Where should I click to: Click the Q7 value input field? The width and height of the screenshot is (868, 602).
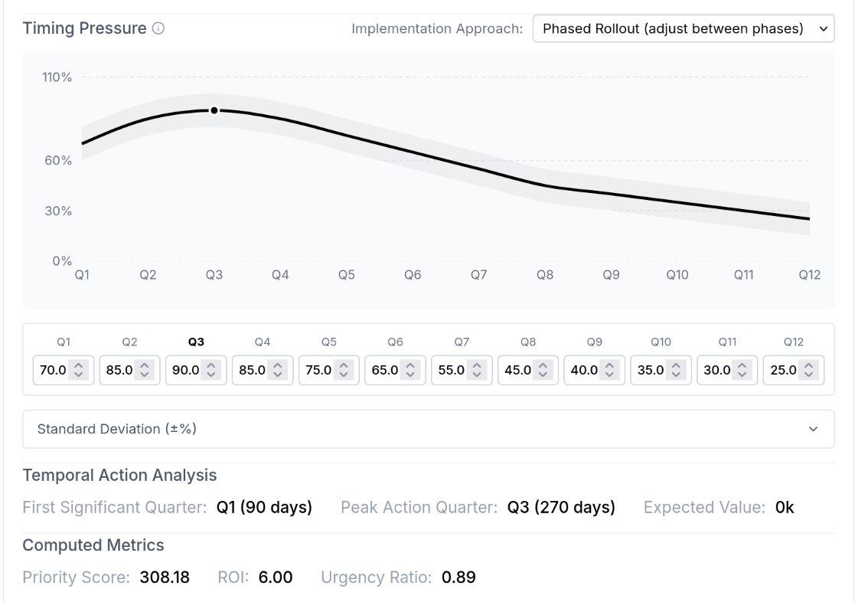450,369
